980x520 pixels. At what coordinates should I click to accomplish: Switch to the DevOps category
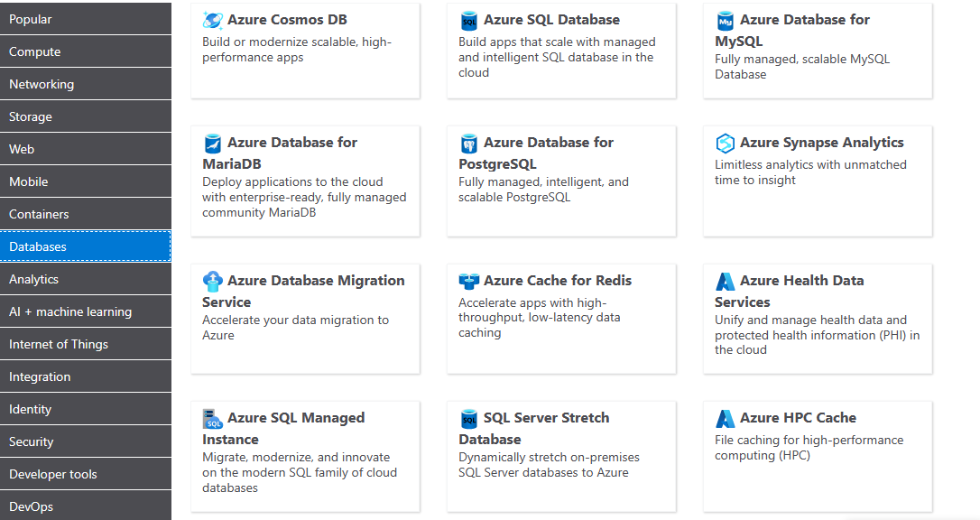[86, 506]
